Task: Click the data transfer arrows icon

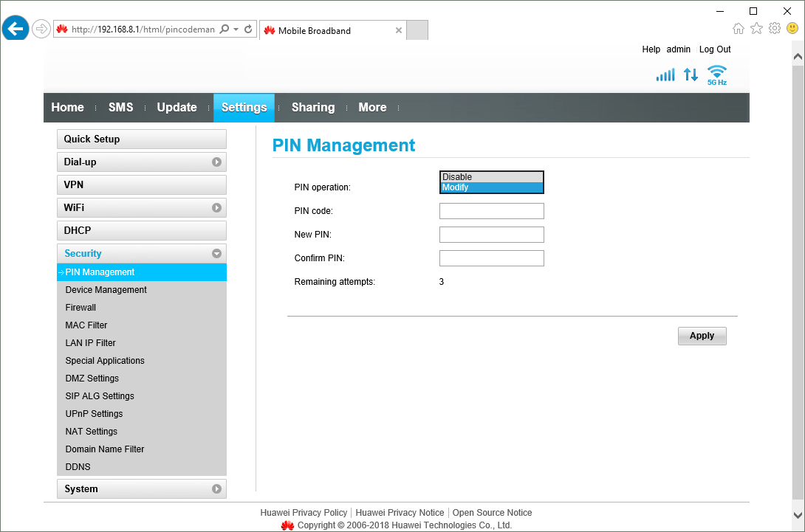Action: point(691,75)
